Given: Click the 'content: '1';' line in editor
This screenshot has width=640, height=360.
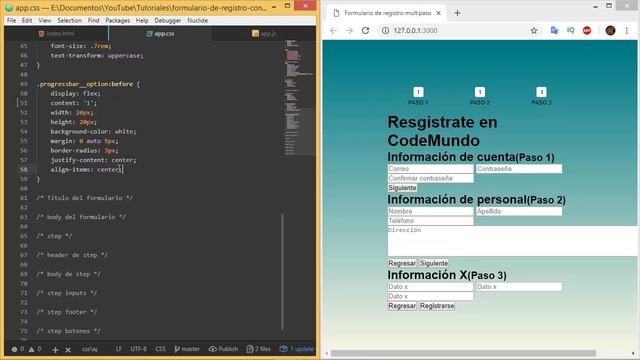Looking at the screenshot, I should pyautogui.click(x=74, y=103).
